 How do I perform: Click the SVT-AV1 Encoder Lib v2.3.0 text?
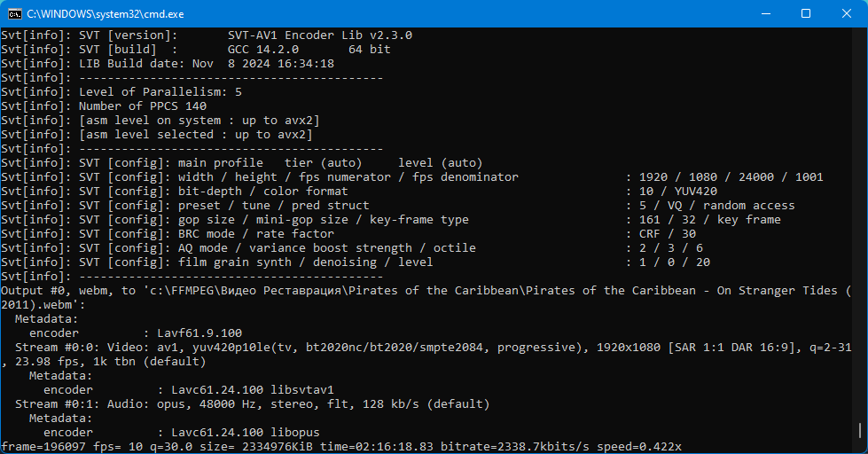pyautogui.click(x=319, y=35)
